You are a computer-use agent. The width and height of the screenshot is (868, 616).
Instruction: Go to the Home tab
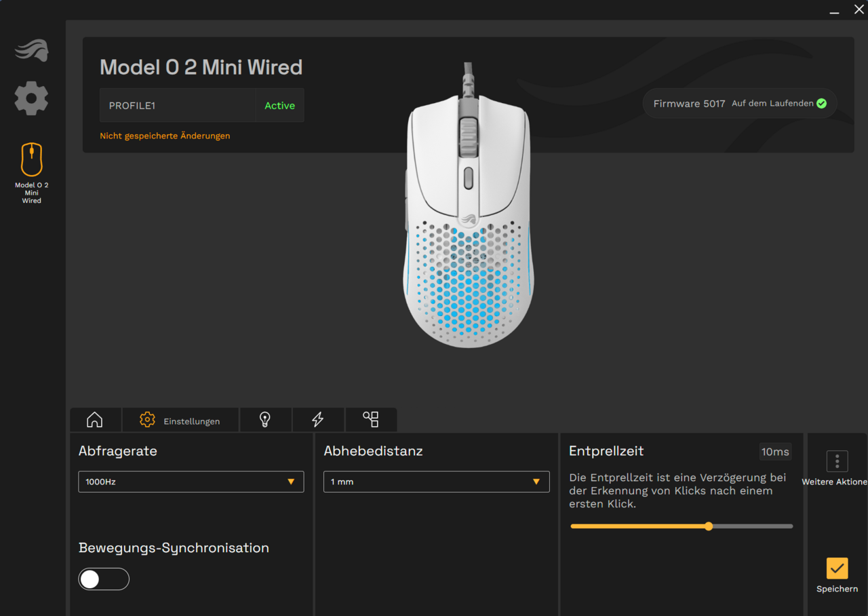[95, 420]
